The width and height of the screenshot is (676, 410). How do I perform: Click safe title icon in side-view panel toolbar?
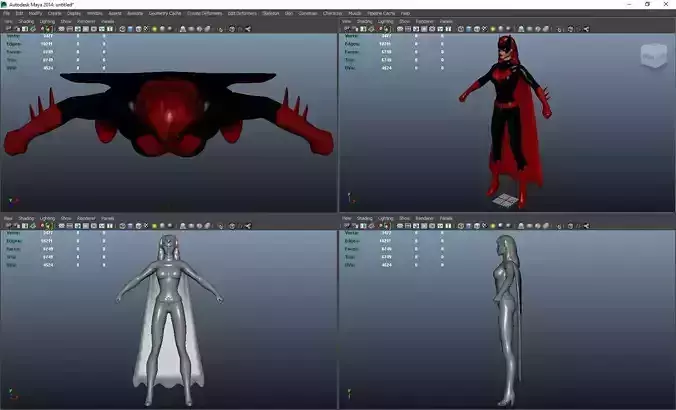pos(448,225)
